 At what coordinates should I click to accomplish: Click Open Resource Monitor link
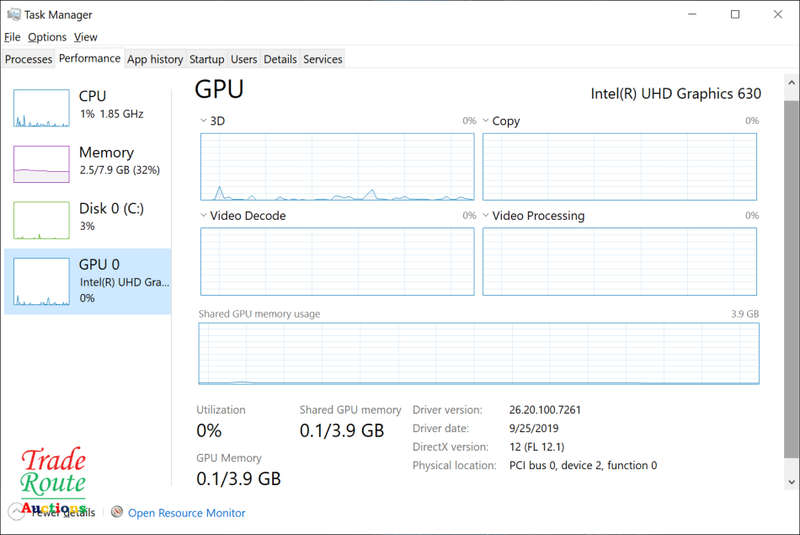186,513
